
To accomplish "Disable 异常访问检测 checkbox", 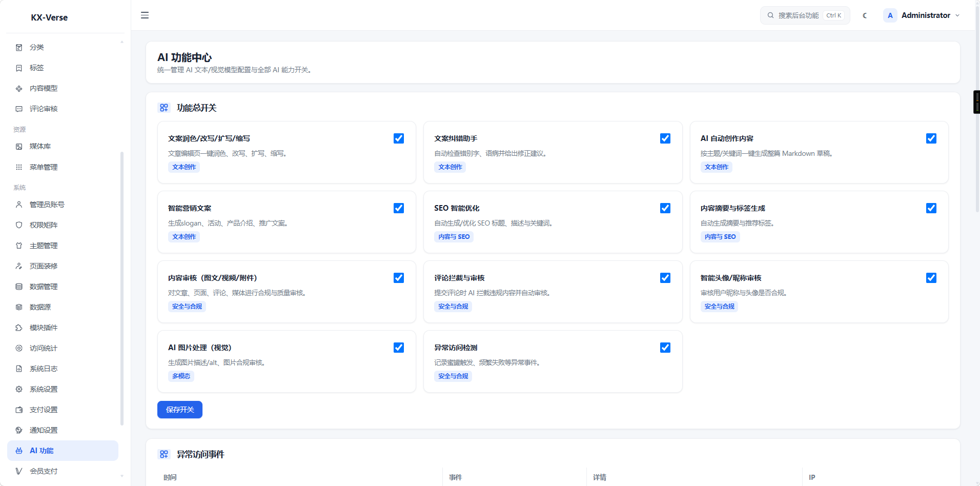I will 665,348.
